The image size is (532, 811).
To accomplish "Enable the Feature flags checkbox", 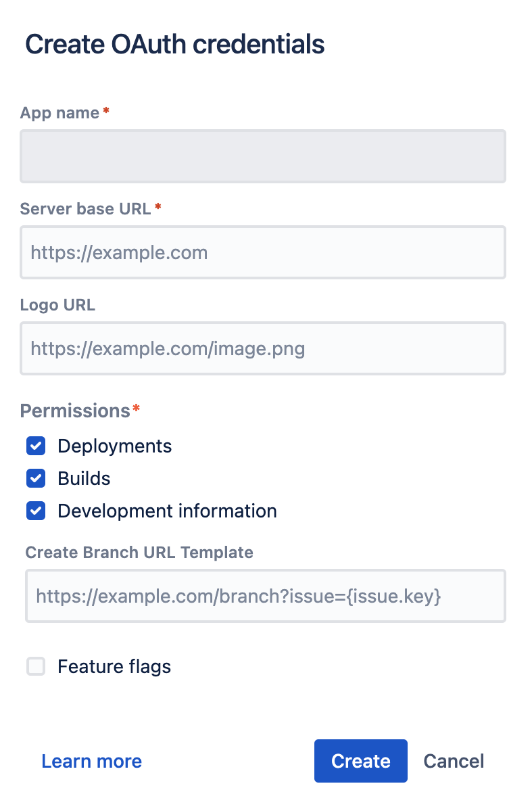I will tap(36, 667).
